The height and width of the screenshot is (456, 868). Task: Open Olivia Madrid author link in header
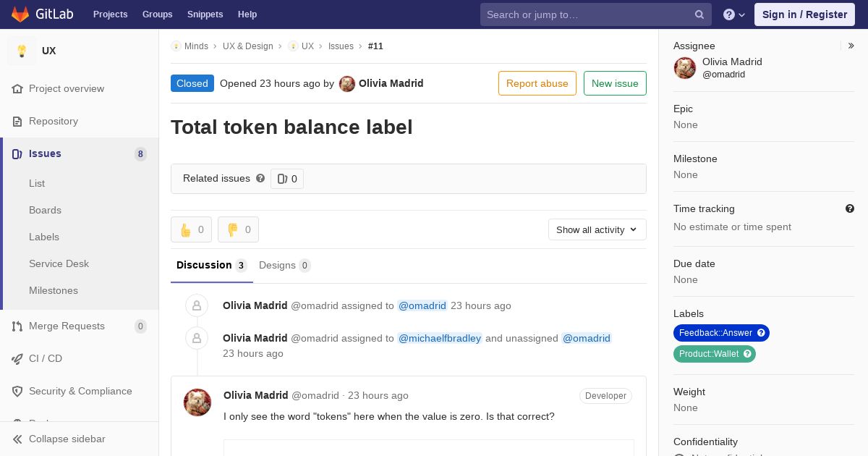pos(391,83)
